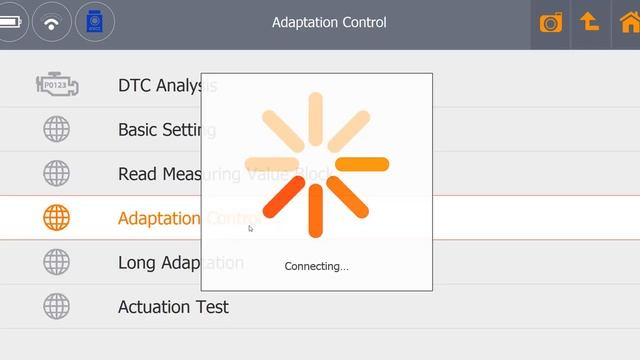Select the highlighted Adaptation Control entry
This screenshot has height=360, width=640.
coord(320,218)
